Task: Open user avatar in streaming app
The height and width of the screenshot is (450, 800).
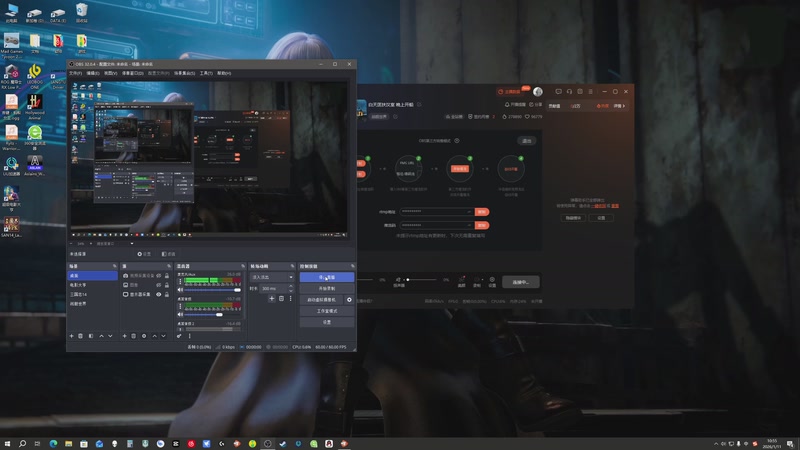Action: [538, 91]
